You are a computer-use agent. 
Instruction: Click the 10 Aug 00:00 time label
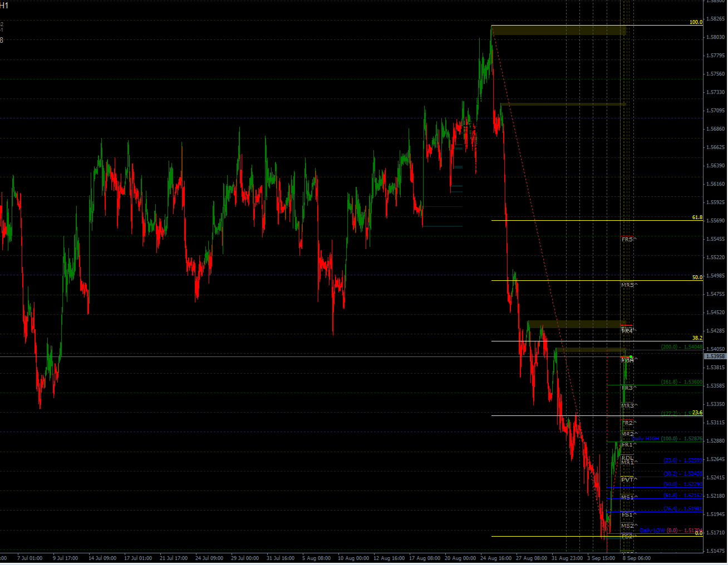point(352,558)
